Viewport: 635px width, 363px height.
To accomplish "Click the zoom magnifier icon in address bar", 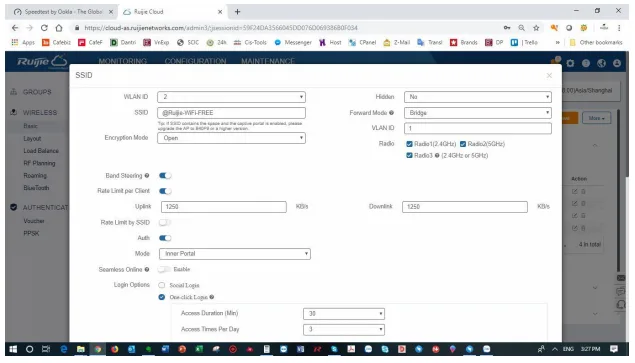I will [522, 28].
